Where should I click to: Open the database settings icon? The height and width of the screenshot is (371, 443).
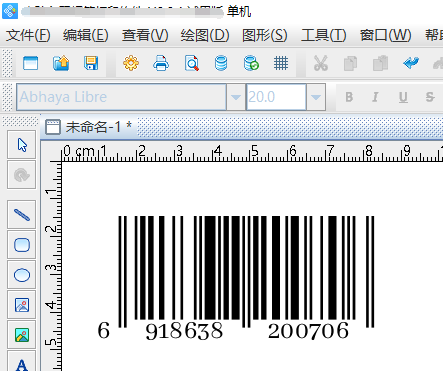point(221,63)
